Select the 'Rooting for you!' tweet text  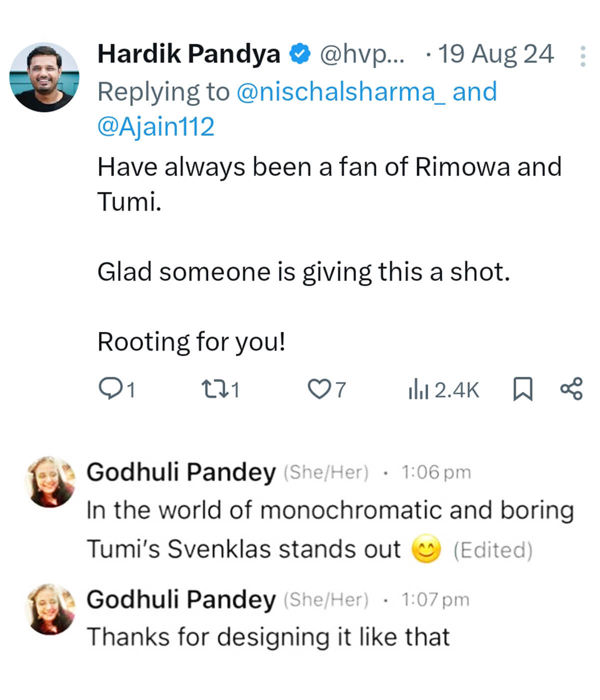click(x=191, y=342)
